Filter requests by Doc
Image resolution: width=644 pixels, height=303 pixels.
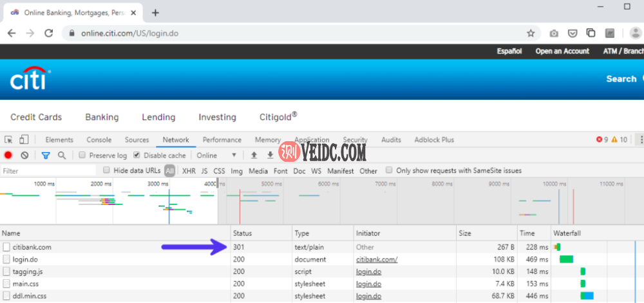click(x=299, y=171)
